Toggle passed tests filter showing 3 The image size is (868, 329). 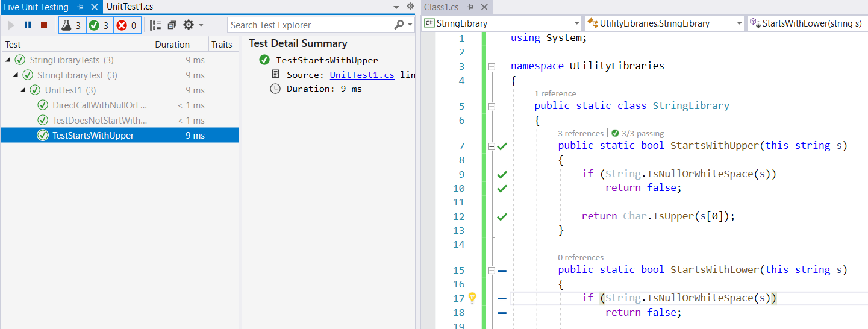(x=99, y=25)
